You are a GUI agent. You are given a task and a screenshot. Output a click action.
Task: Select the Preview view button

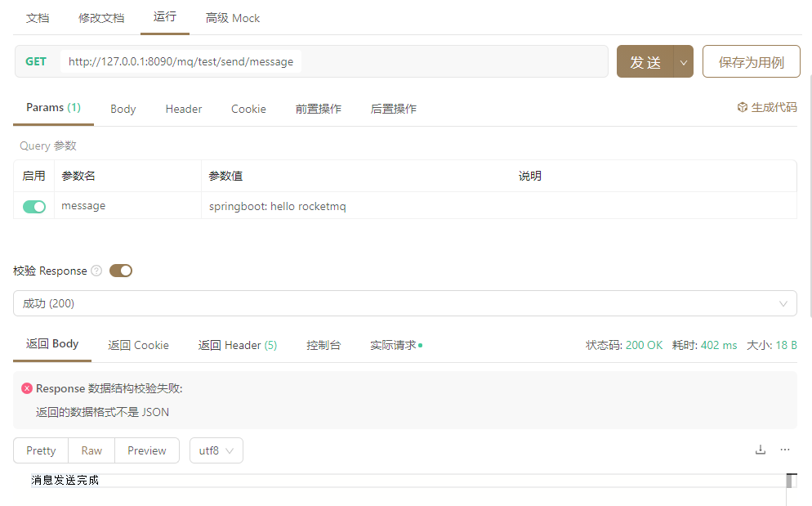tap(147, 450)
